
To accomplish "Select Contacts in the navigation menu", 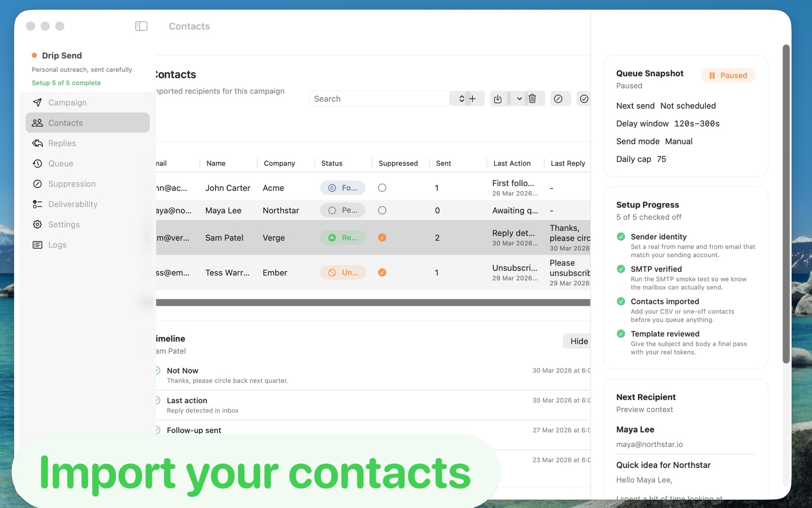I will 65,122.
